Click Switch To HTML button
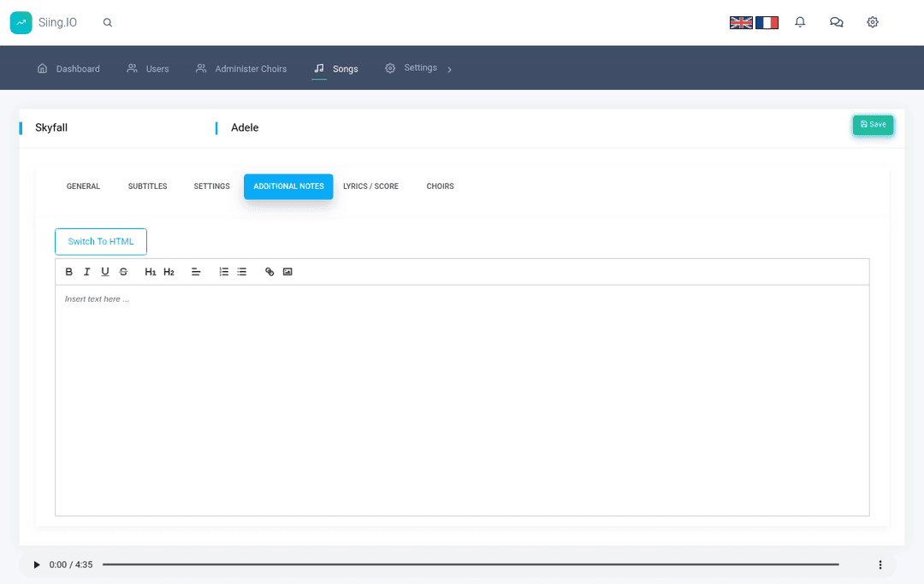 pyautogui.click(x=101, y=241)
